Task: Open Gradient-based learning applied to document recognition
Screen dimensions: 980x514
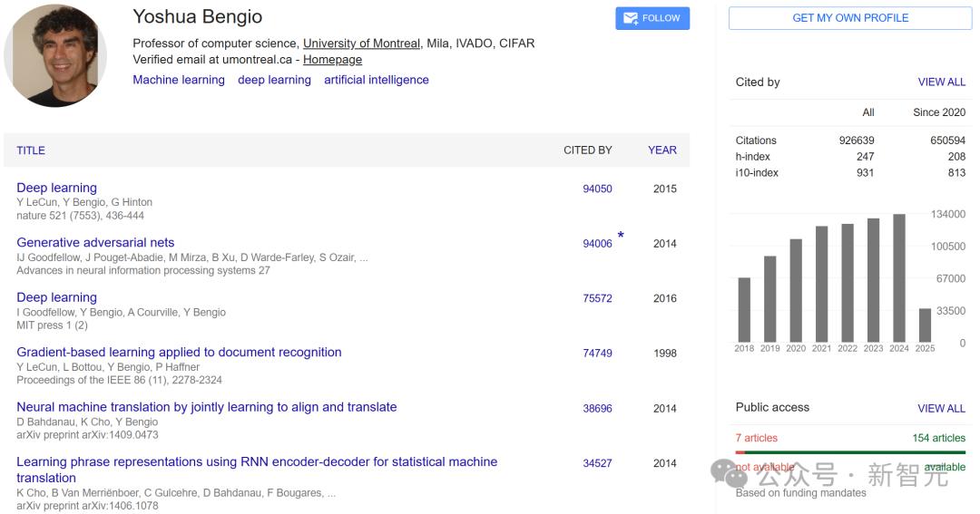Action: (179, 353)
